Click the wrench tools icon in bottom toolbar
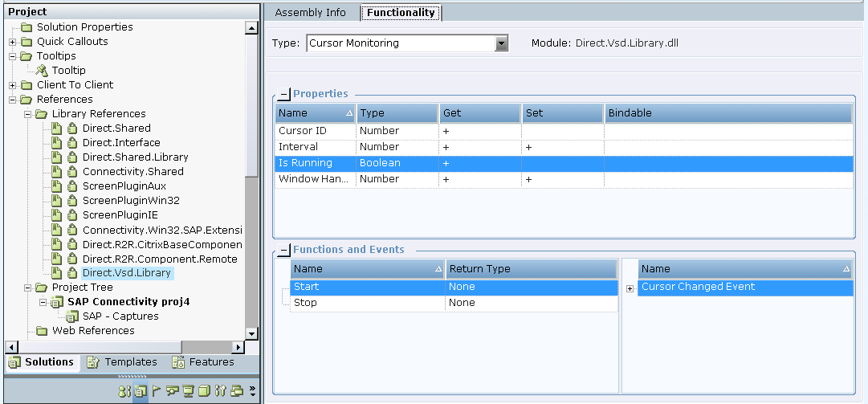868x404 pixels. (x=221, y=391)
